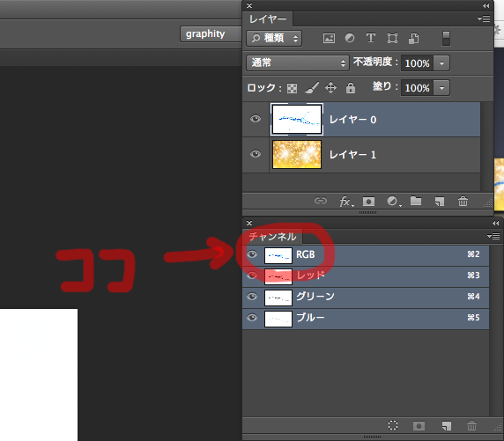The image size is (504, 441).
Task: Collapse Layers panel with double-arrow icon
Action: (x=486, y=6)
